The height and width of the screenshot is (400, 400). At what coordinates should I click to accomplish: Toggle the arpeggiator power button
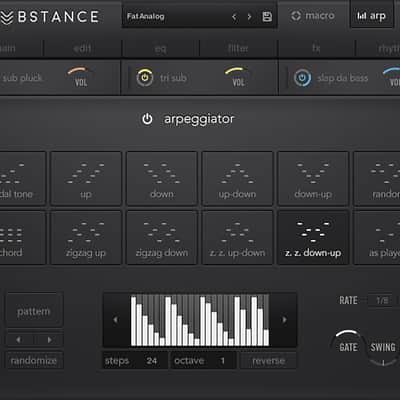[147, 119]
